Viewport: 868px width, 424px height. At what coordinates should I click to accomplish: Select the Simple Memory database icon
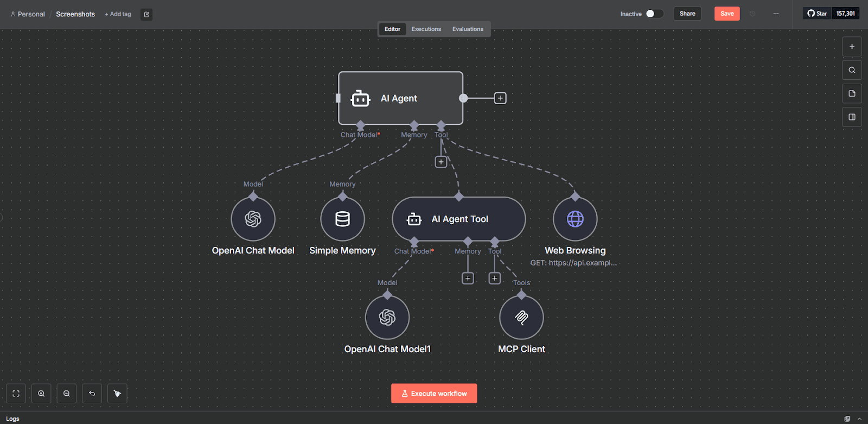[342, 219]
